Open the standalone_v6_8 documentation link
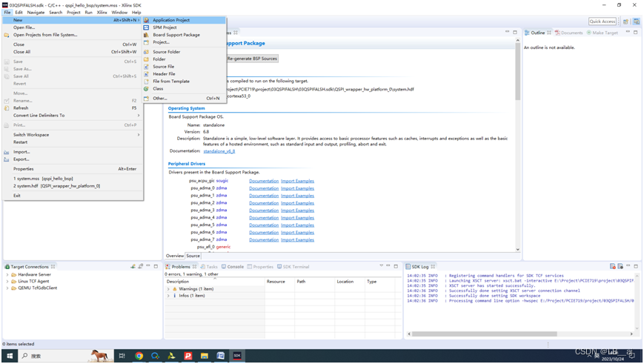The image size is (644, 364). pos(219,151)
